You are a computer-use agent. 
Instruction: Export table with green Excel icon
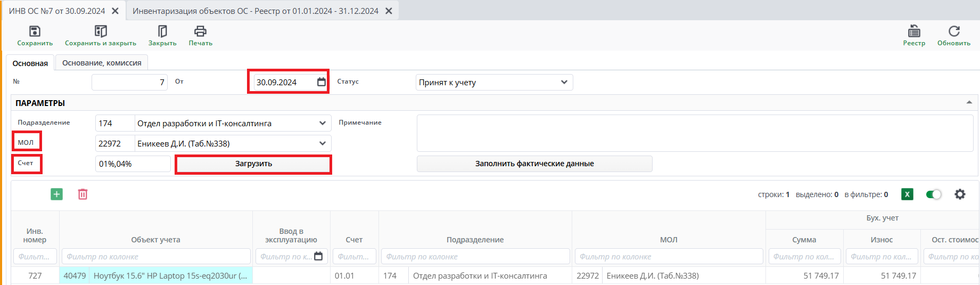pos(907,194)
